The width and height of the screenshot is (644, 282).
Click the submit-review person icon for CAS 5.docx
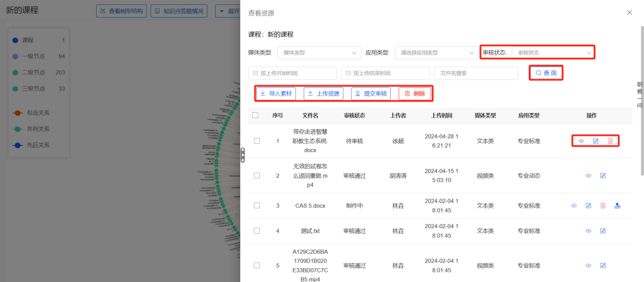[x=618, y=206]
